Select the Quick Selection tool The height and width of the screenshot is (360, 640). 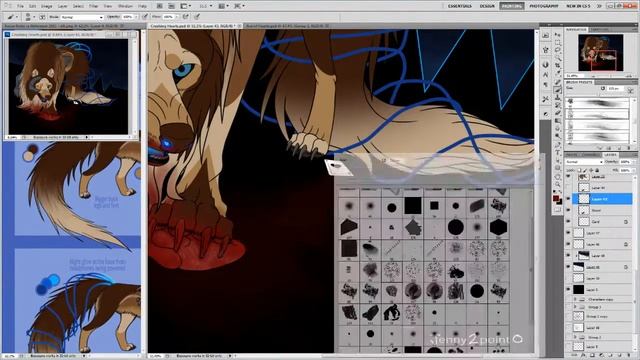point(558,57)
